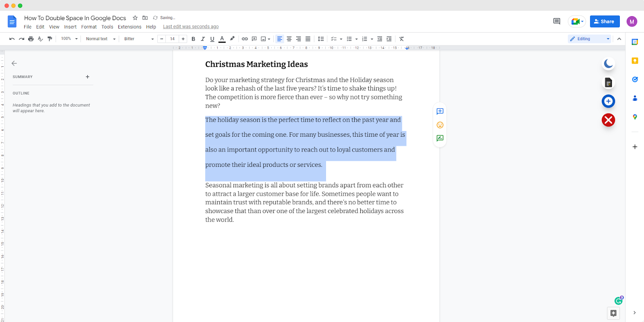Open the Extensions menu
This screenshot has height=322, width=644.
129,27
